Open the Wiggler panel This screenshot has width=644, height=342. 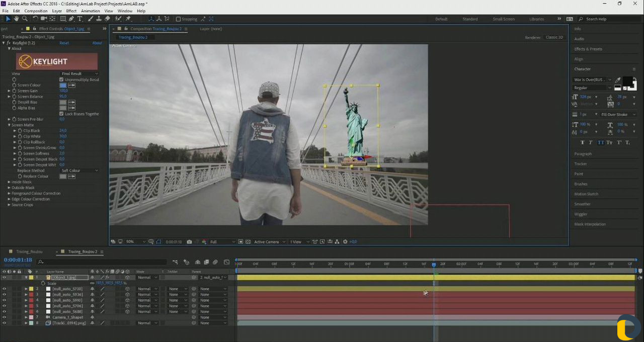pos(581,214)
